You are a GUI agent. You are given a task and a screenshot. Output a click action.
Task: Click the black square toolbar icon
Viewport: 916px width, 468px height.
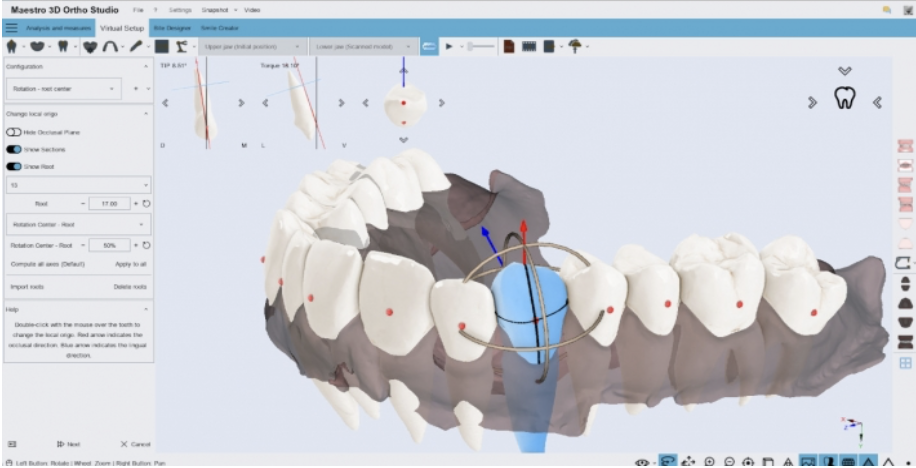[x=161, y=46]
